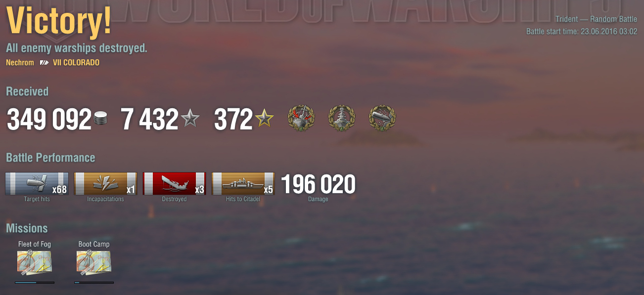
Task: Click the silver credits coin icon
Action: pyautogui.click(x=100, y=120)
